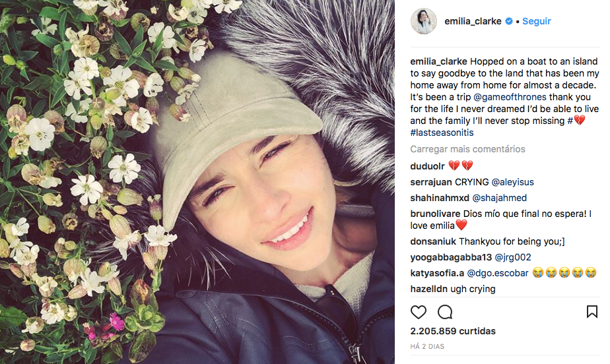Open comments with the speech bubble icon
Image resolution: width=610 pixels, height=364 pixels.
pyautogui.click(x=445, y=312)
